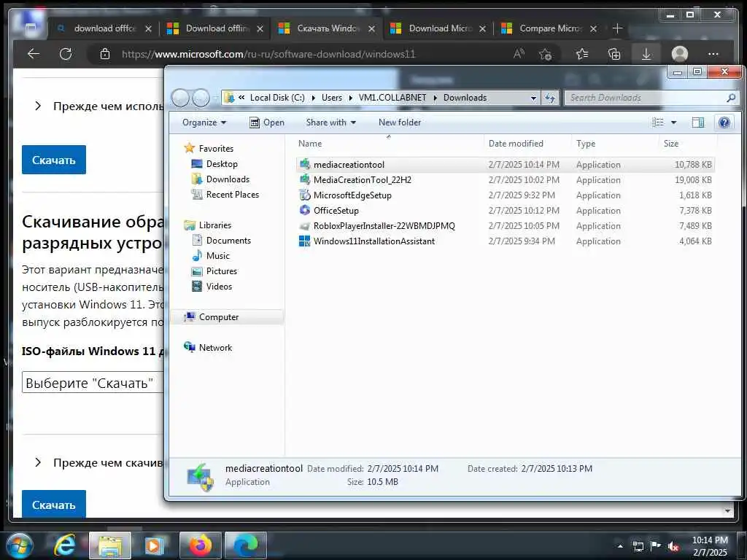
Task: Click the Explorer help question-mark icon
Action: 724,122
